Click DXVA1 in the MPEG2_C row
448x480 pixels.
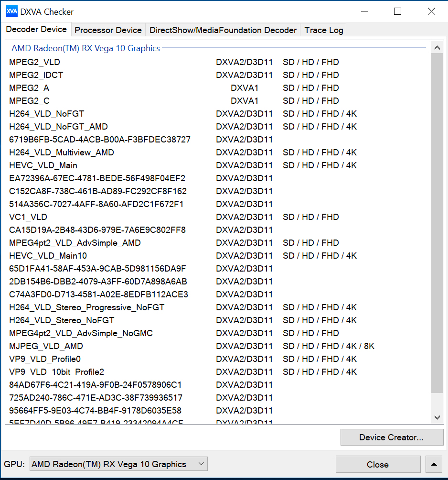(245, 101)
